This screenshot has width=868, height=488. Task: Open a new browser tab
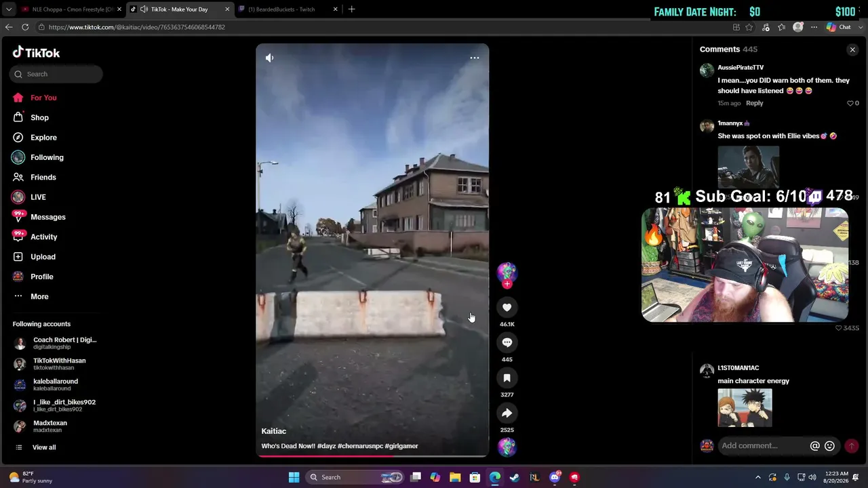(x=351, y=9)
